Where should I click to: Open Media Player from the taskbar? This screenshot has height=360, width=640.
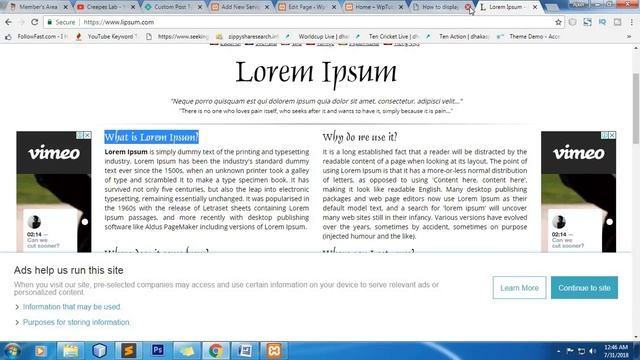(40, 351)
